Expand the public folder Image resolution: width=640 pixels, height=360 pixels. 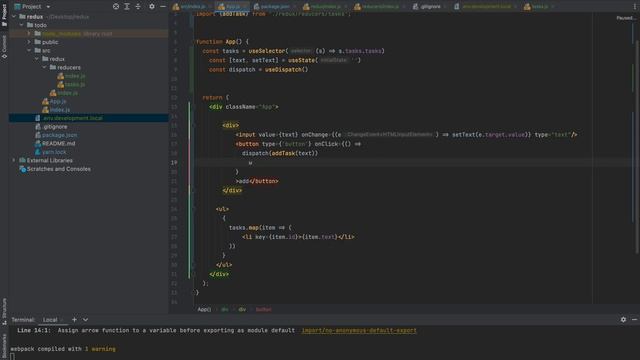pos(29,42)
